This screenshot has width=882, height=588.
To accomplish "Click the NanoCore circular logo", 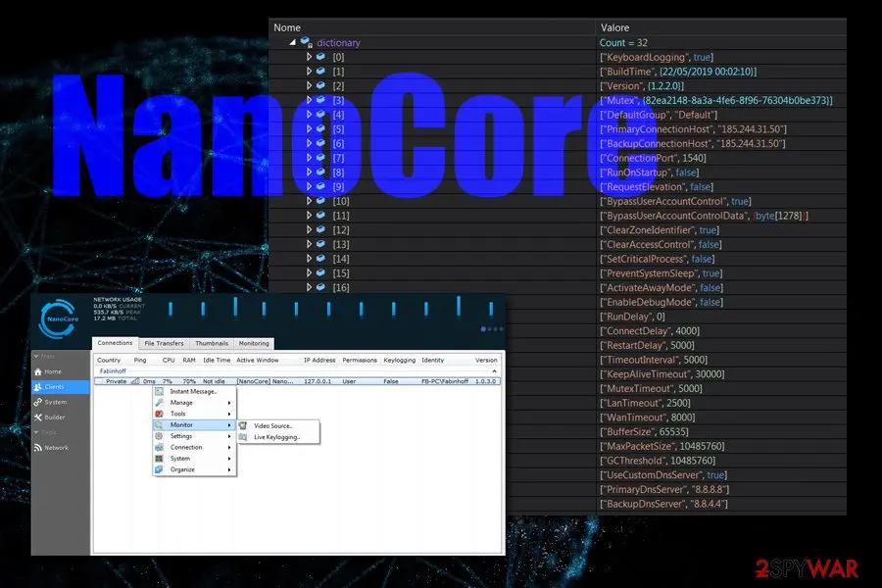I will click(59, 319).
